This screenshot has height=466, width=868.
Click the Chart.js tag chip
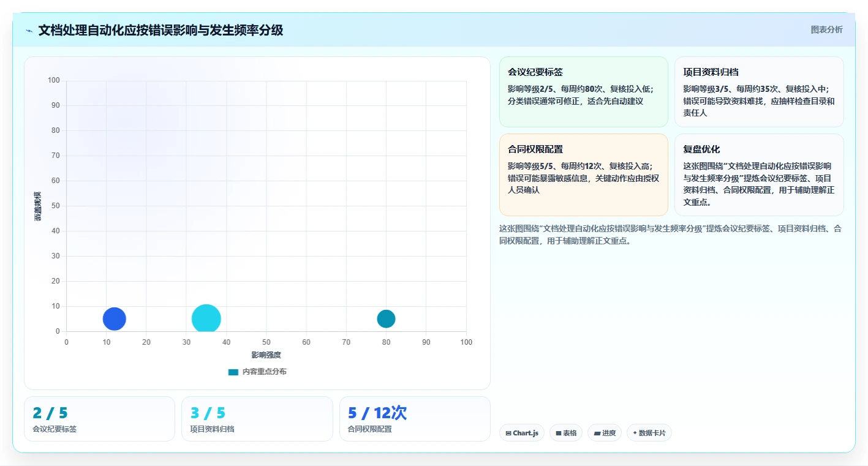click(x=522, y=433)
